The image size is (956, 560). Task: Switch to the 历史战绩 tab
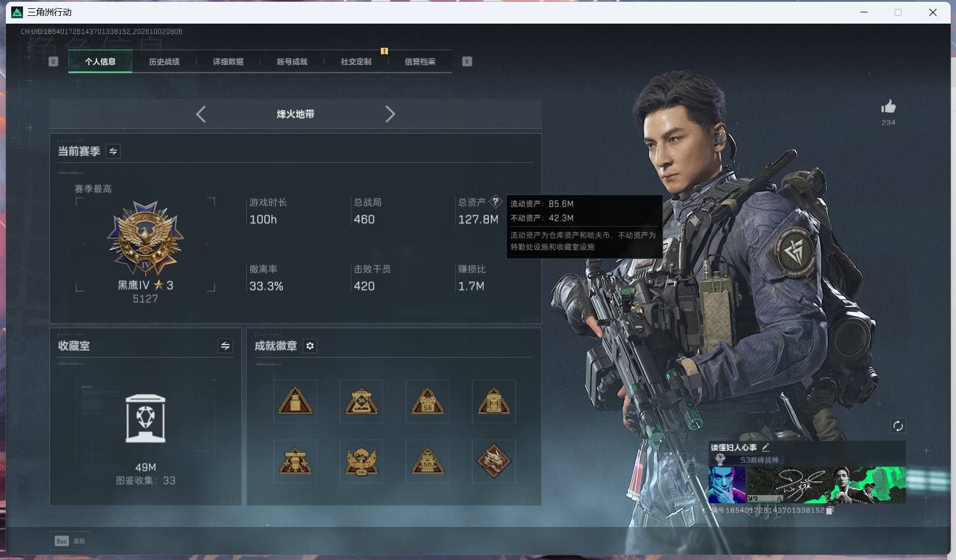coord(164,61)
